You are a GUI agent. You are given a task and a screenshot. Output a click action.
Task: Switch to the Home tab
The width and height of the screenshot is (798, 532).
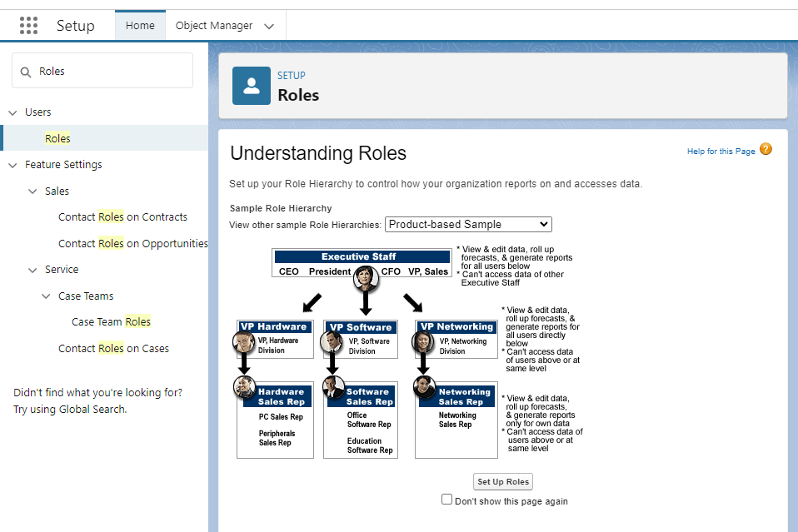[x=140, y=26]
